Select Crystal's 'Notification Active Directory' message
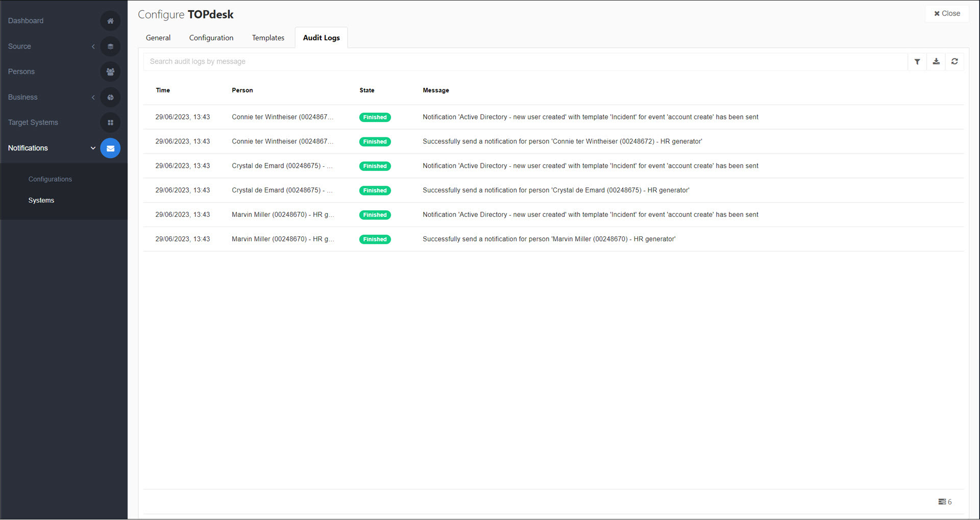This screenshot has height=520, width=980. (x=591, y=166)
